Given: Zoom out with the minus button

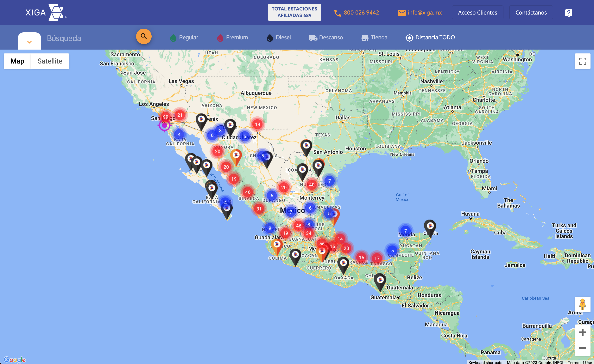Looking at the screenshot, I should tap(582, 348).
